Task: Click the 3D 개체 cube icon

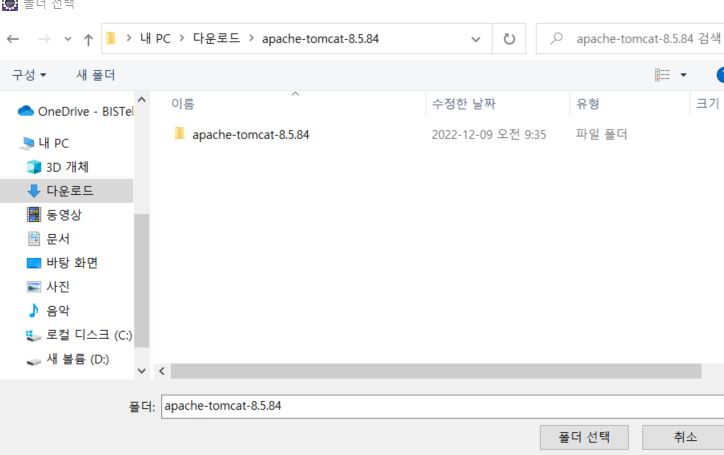Action: (x=34, y=167)
